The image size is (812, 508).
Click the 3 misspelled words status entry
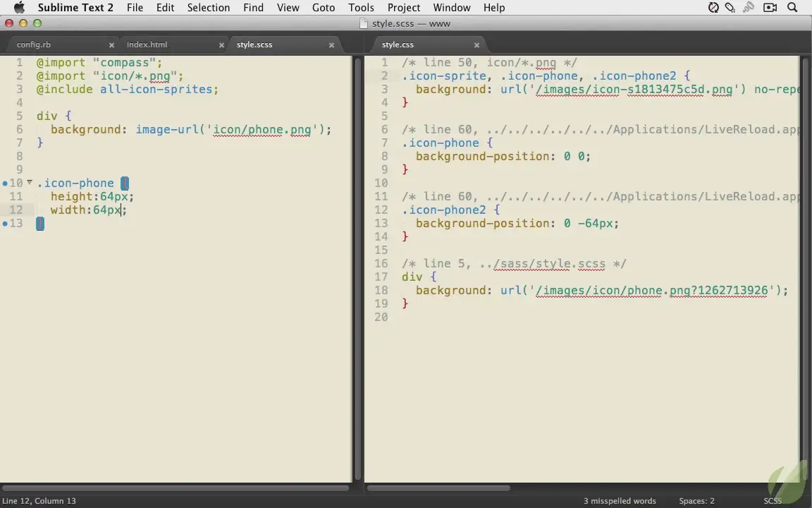[620, 501]
